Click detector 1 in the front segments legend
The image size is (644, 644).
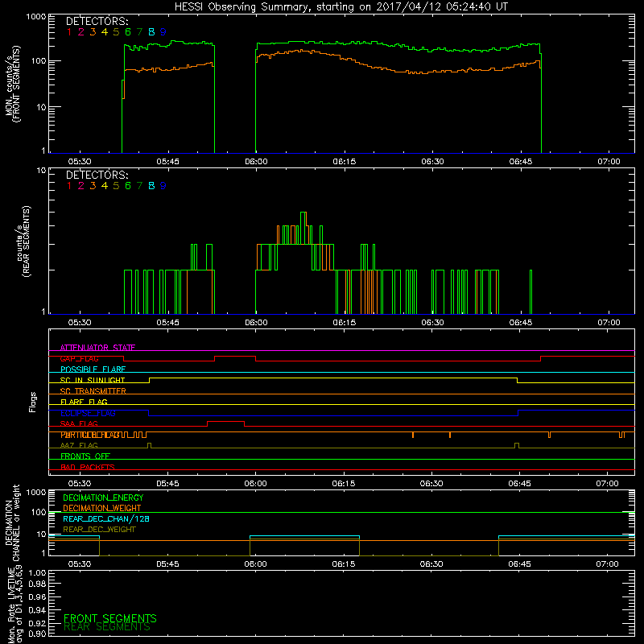[69, 31]
